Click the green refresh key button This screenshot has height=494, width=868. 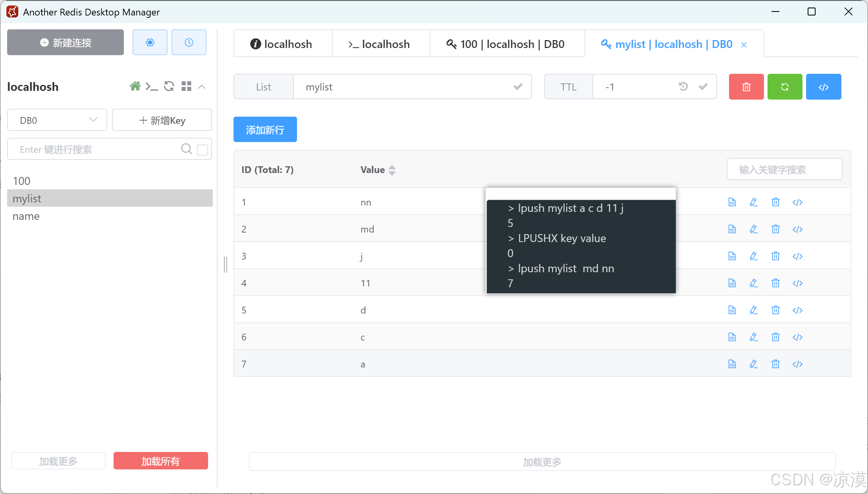click(785, 87)
